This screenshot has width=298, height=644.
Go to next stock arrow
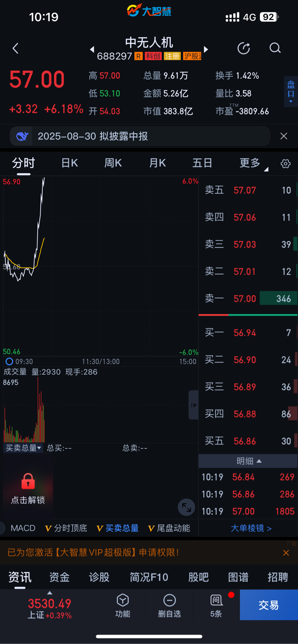[206, 49]
